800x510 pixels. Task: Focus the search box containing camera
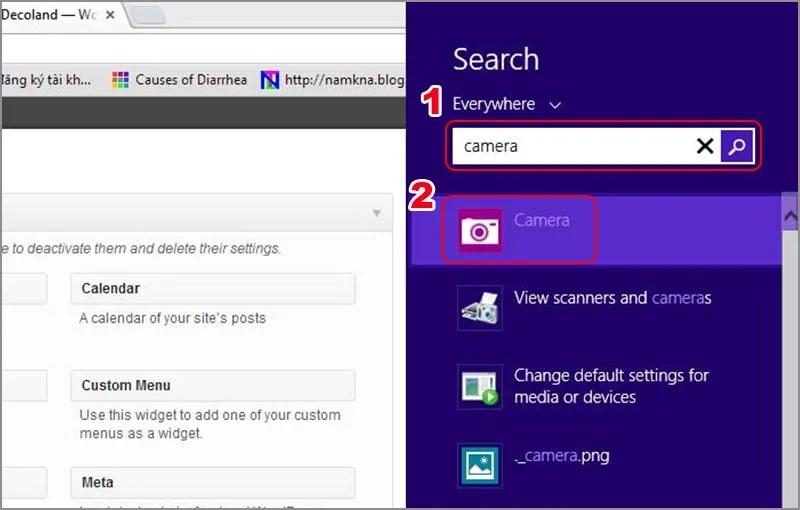click(x=570, y=147)
